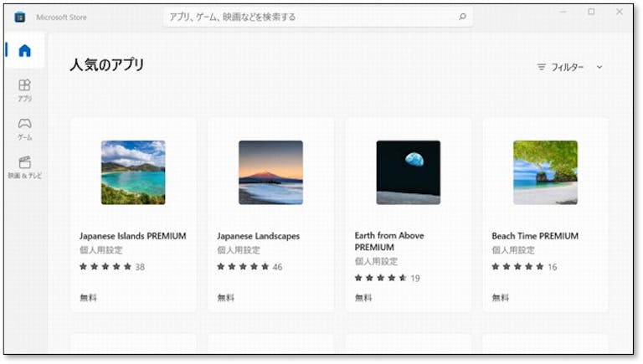Viewport: 643px width, 364px height.
Task: Open the フィルター filter options
Action: [570, 67]
